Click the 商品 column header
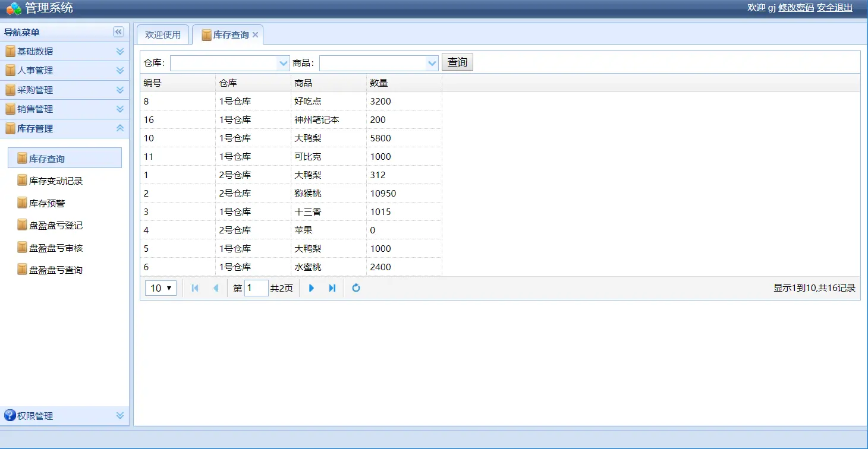 329,83
